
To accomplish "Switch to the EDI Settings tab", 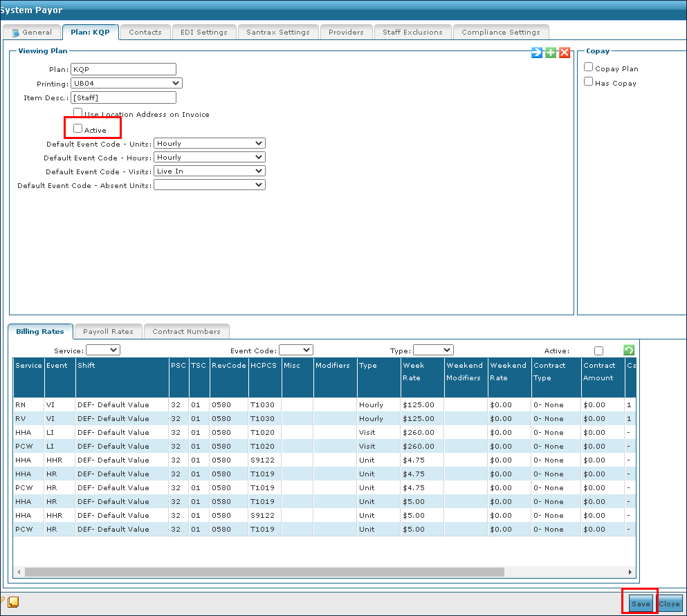I will pyautogui.click(x=203, y=32).
